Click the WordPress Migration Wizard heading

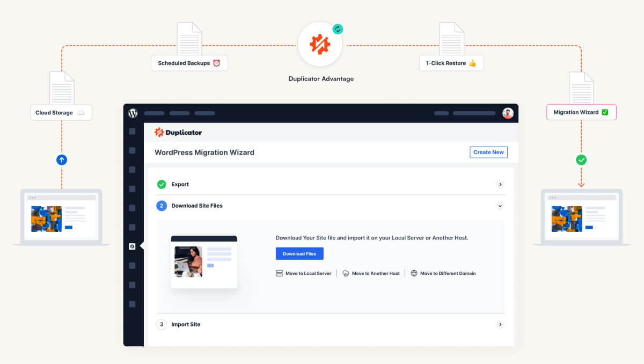coord(204,152)
